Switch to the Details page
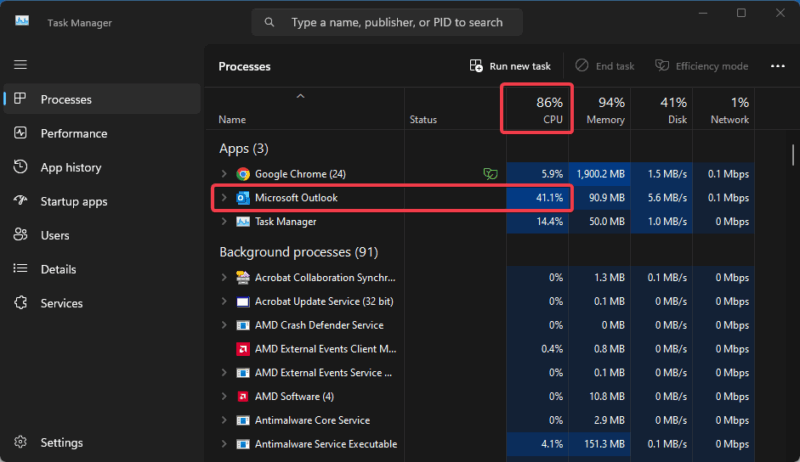The height and width of the screenshot is (462, 800). click(x=102, y=269)
